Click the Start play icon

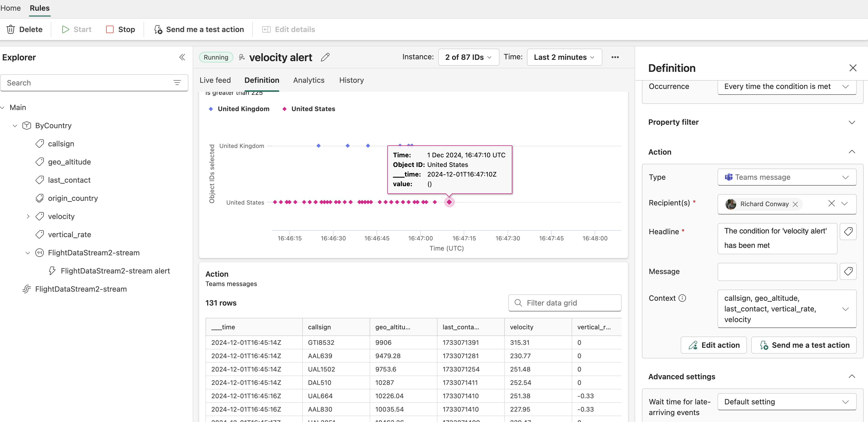coord(65,29)
